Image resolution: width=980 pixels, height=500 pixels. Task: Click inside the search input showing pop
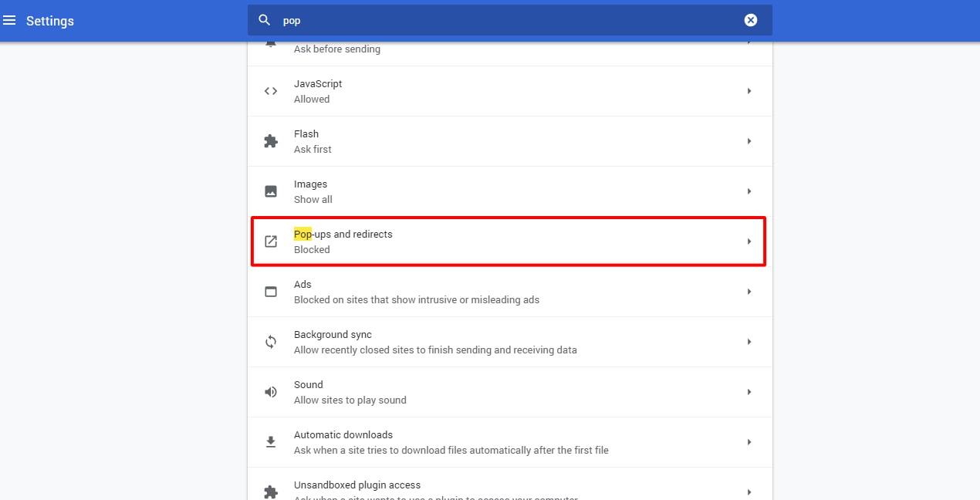click(x=386, y=20)
